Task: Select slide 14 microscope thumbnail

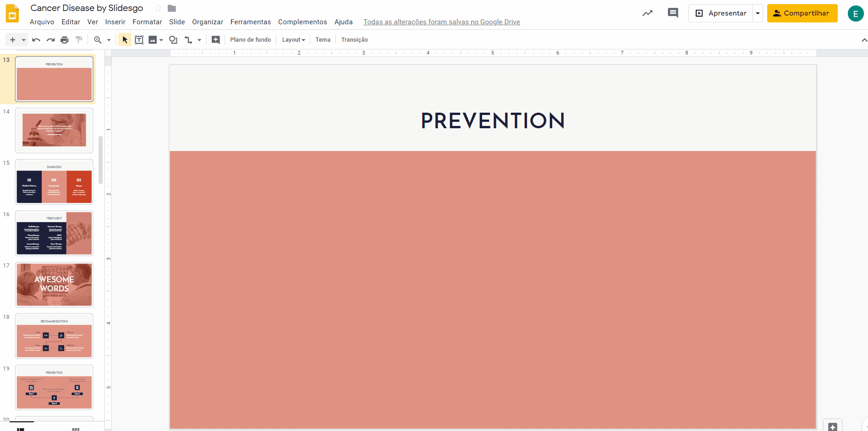Action: coord(54,131)
